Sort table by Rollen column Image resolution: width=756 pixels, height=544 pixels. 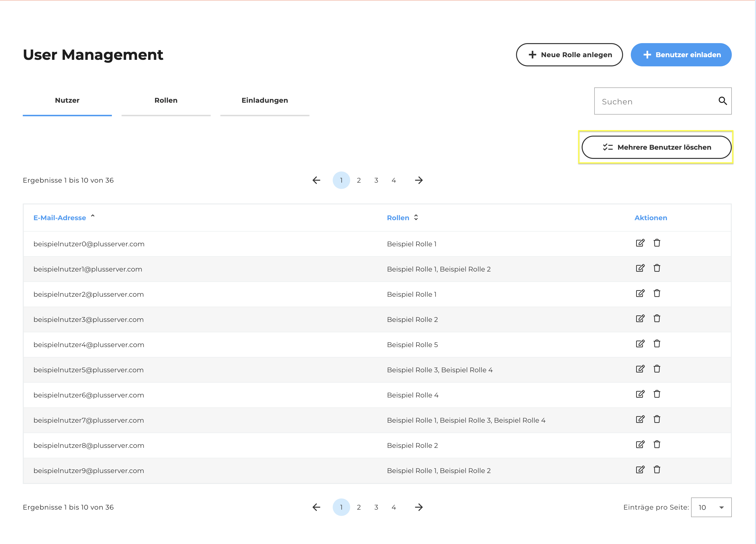pos(398,218)
